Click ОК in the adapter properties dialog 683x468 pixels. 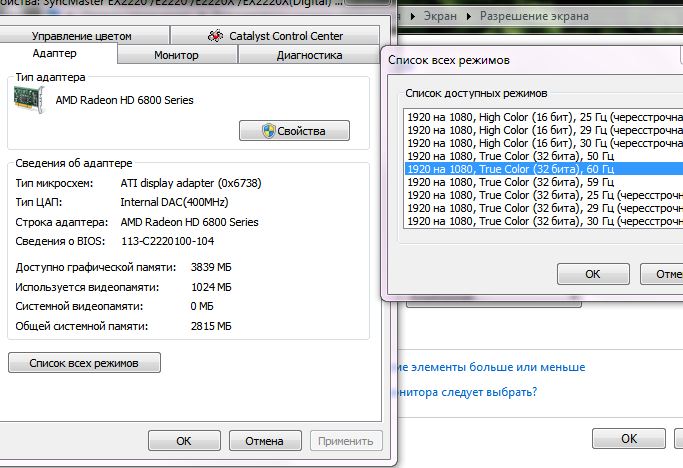[184, 440]
